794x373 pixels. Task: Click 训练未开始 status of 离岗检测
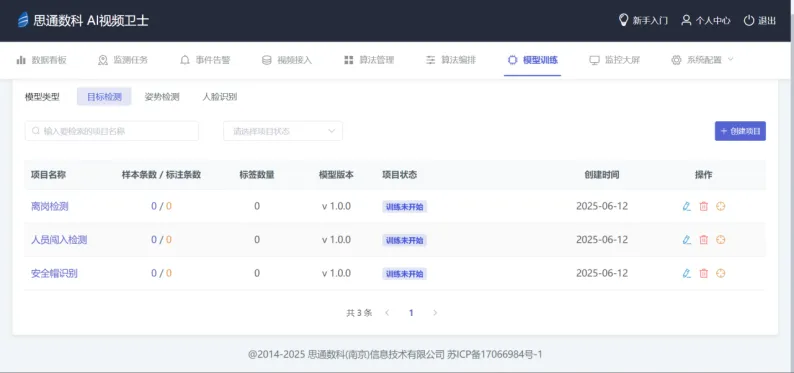point(405,206)
